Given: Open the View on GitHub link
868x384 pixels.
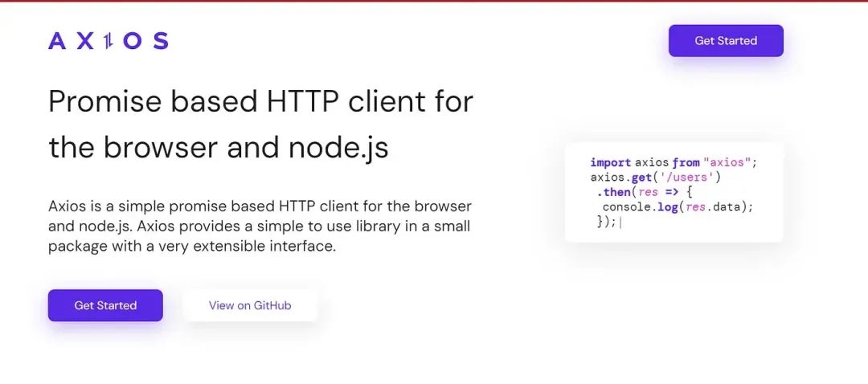Looking at the screenshot, I should point(250,305).
